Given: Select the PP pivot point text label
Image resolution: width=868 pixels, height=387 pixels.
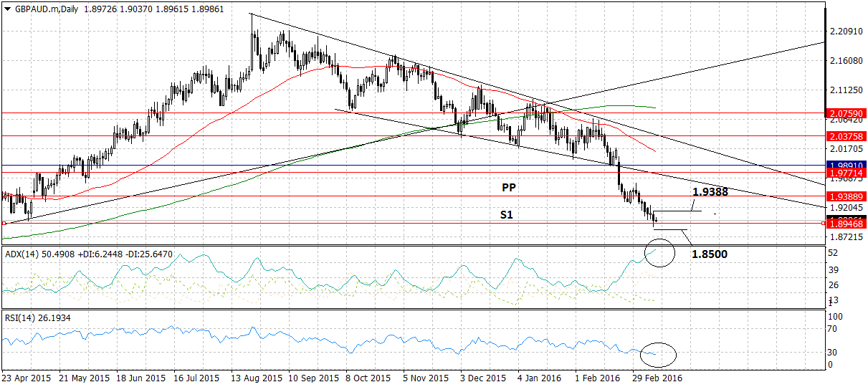Looking at the screenshot, I should 509,187.
